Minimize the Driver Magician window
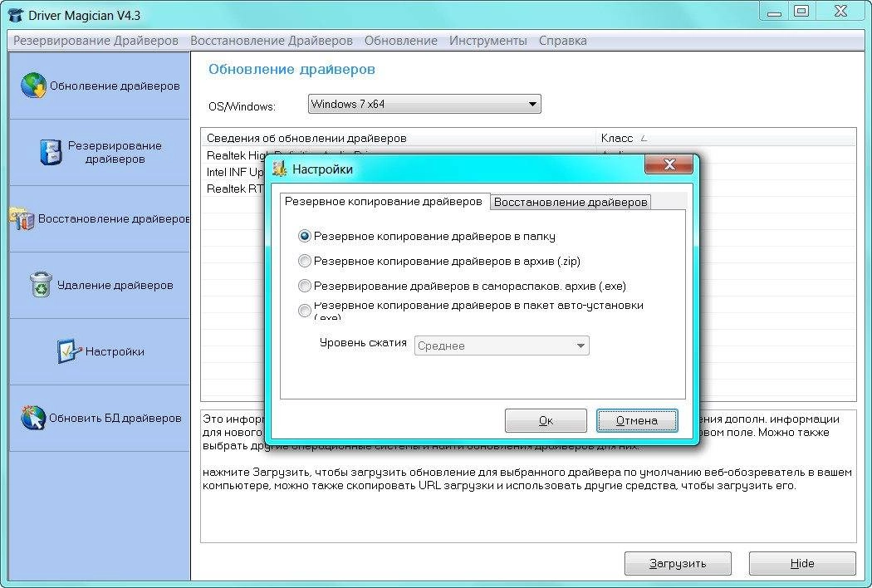Viewport: 872px width, 588px height. point(774,11)
